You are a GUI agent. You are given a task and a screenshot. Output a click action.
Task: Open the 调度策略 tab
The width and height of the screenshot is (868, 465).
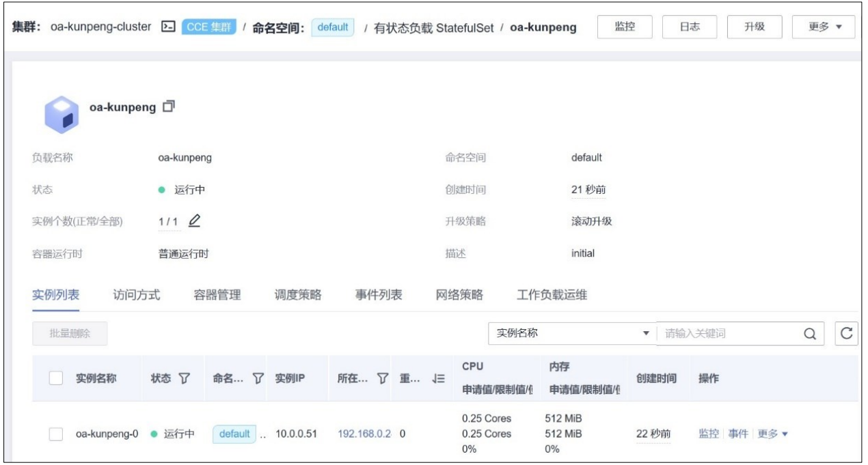(298, 295)
